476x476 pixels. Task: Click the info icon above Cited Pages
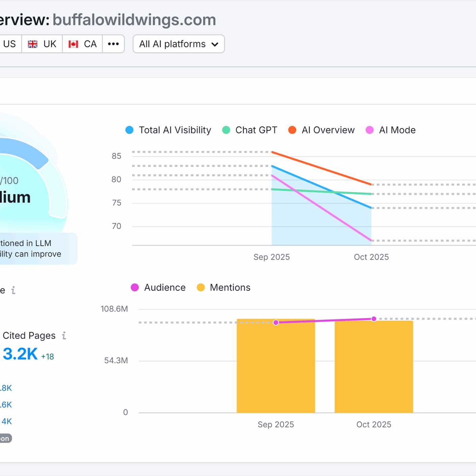(x=13, y=290)
